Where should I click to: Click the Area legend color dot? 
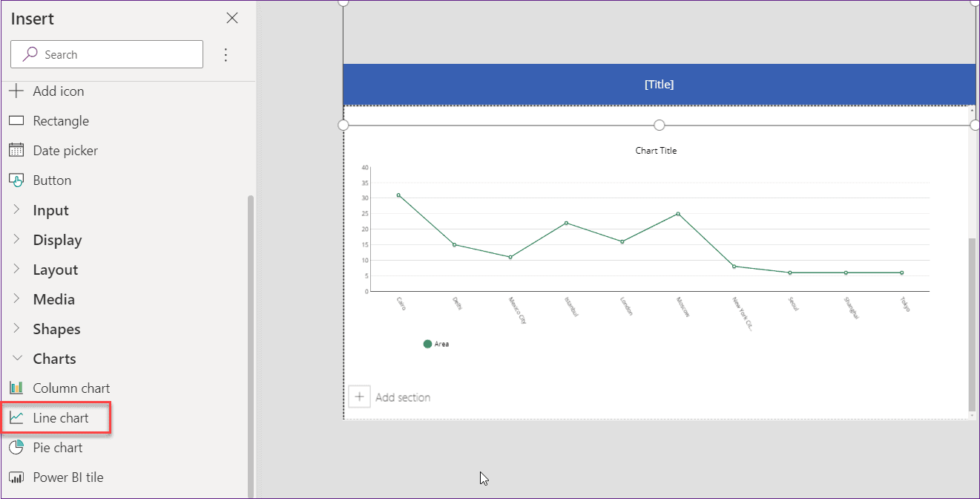click(x=427, y=344)
